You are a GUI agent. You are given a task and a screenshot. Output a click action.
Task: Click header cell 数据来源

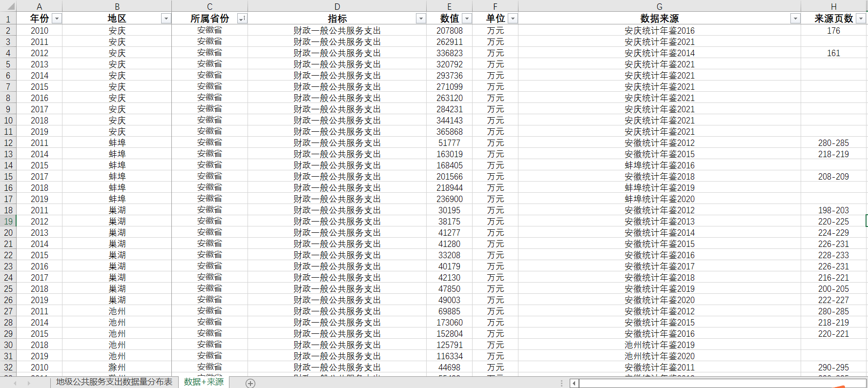660,19
